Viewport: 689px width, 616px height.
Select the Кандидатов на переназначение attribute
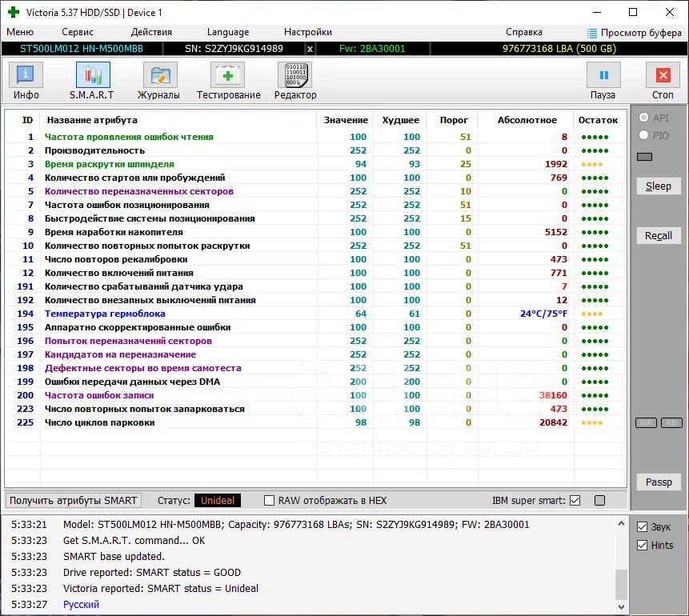[315, 354]
